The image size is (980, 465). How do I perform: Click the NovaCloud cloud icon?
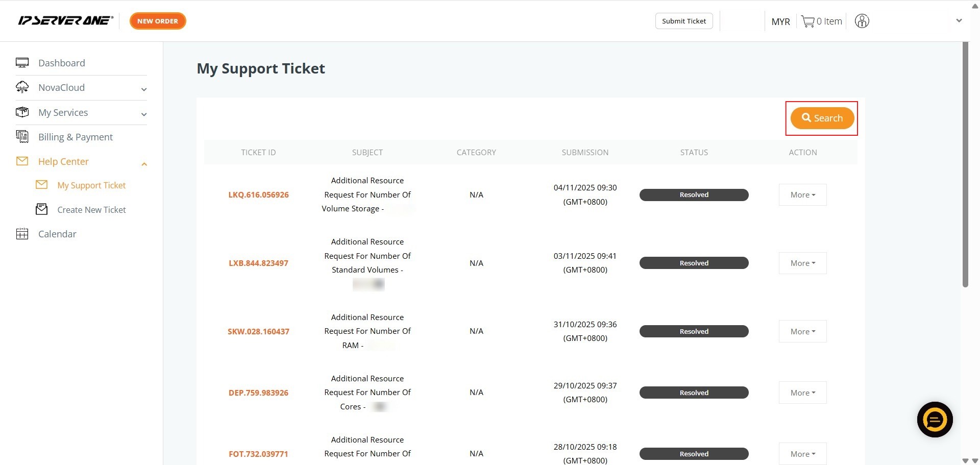point(22,87)
